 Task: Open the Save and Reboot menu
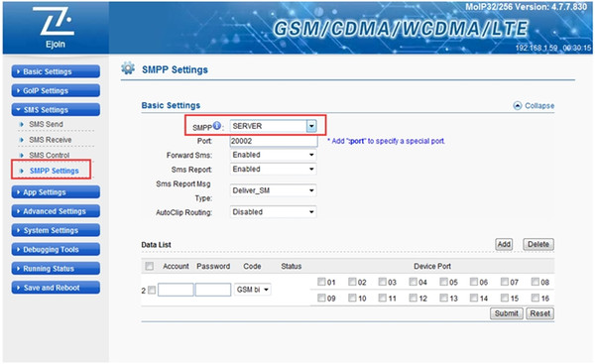coord(56,288)
